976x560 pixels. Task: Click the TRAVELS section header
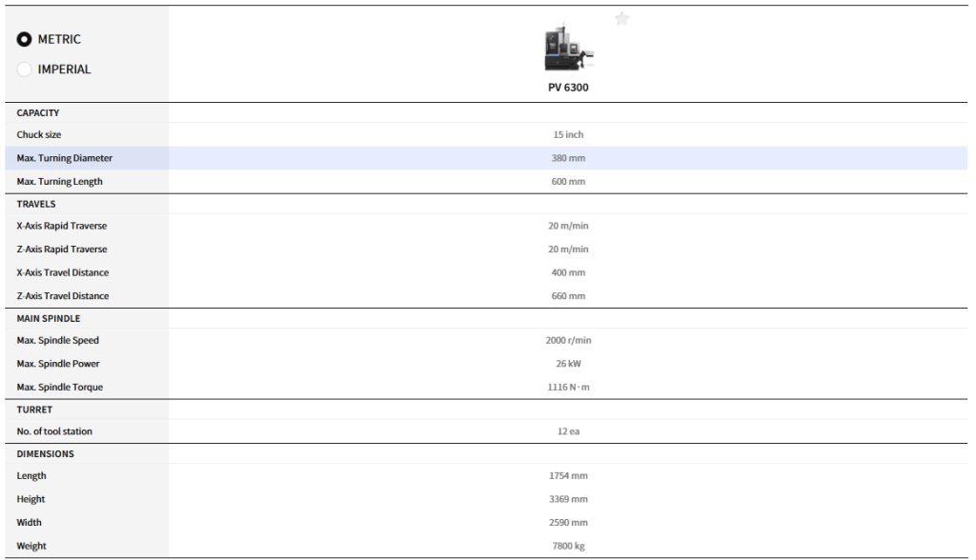tap(36, 204)
